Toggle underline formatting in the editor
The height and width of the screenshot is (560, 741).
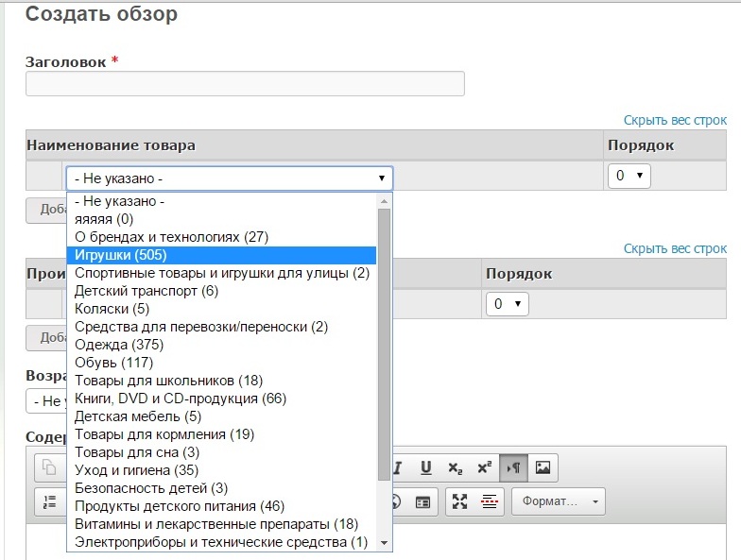[425, 467]
